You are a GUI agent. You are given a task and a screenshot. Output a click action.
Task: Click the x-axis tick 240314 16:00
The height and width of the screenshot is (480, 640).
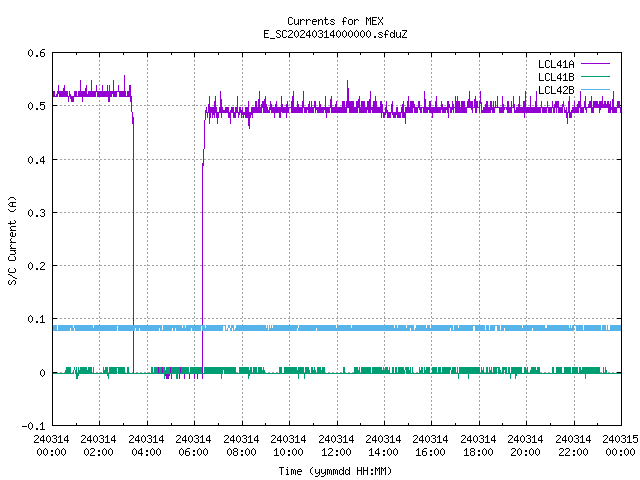(430, 446)
